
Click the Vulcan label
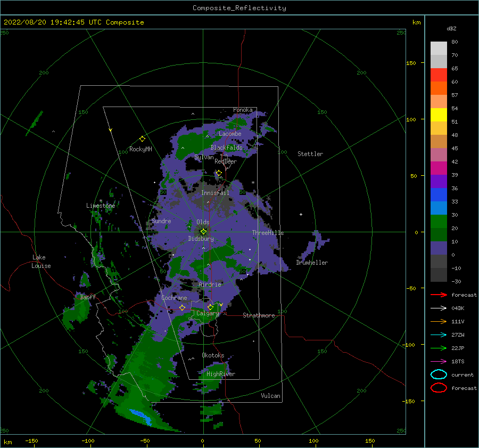click(271, 396)
